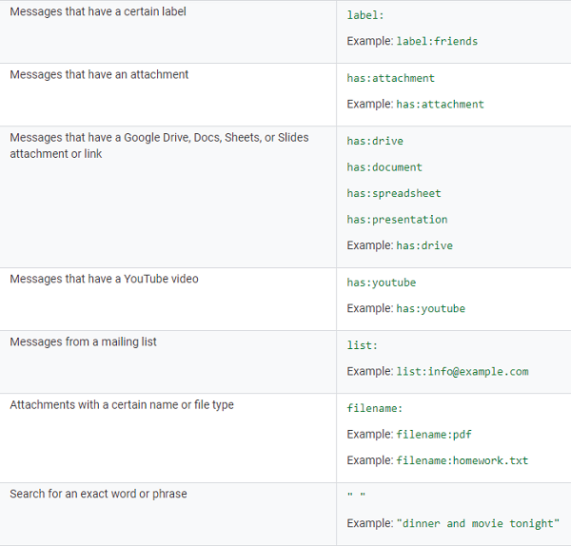Viewport: 571px width, 546px height.
Task: Click the has:drive operator code
Action: pyautogui.click(x=375, y=141)
